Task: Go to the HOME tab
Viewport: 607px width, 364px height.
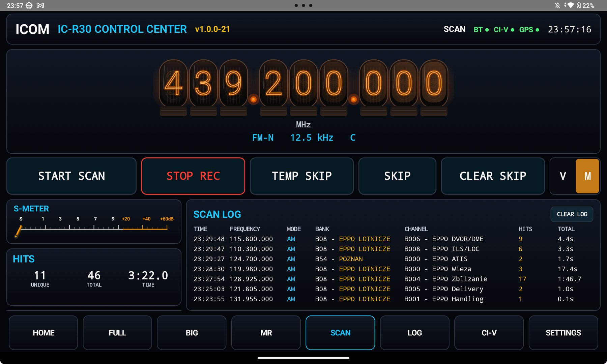Action: point(44,333)
